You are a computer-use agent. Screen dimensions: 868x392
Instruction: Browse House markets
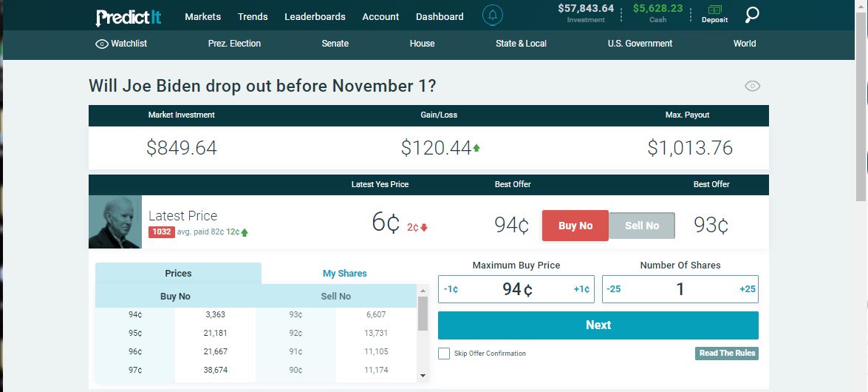click(422, 44)
